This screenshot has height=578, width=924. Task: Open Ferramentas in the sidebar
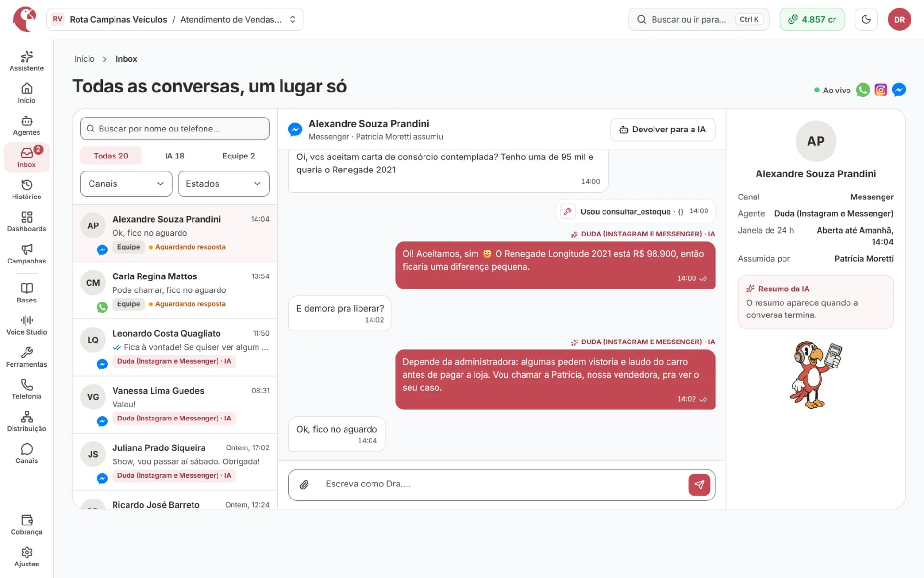26,357
